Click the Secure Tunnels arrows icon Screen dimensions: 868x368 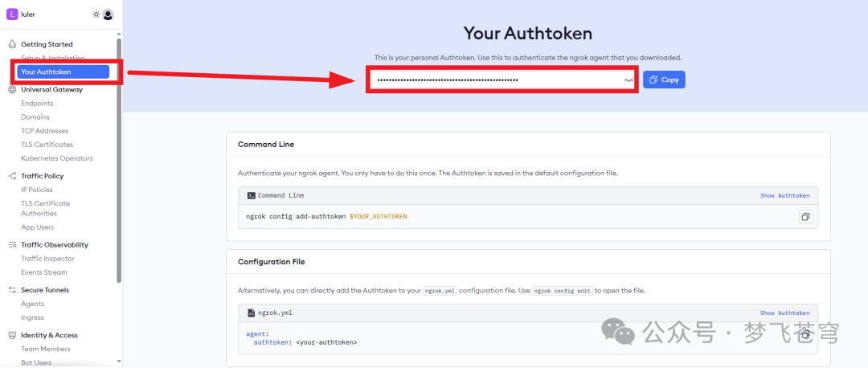tap(12, 290)
